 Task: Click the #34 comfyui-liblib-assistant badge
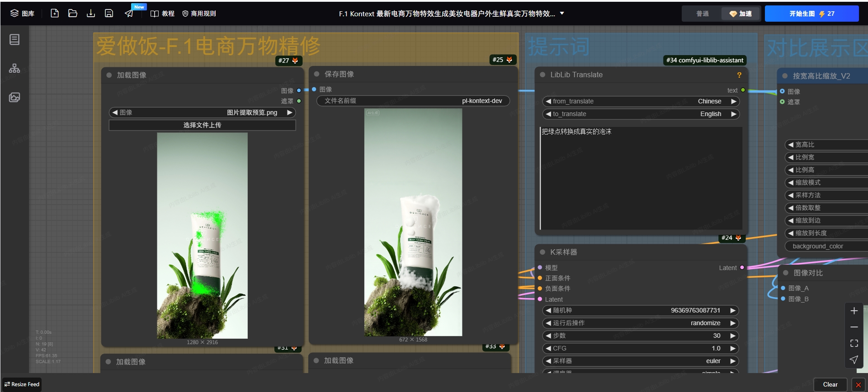705,60
